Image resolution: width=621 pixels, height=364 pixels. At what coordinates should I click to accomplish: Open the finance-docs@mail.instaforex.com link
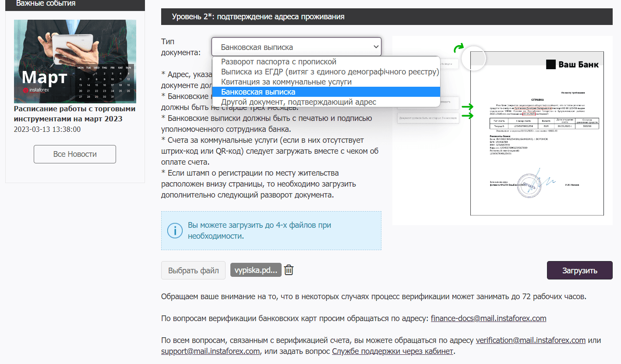click(488, 318)
